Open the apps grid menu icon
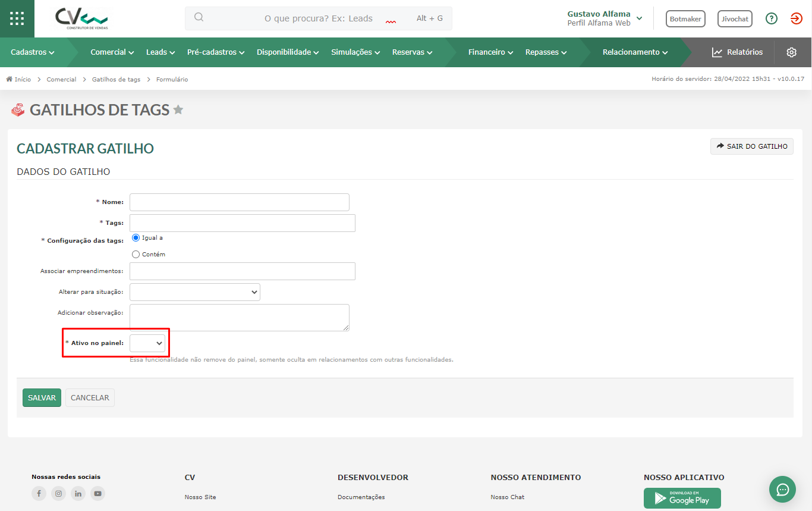The width and height of the screenshot is (812, 511). point(17,18)
